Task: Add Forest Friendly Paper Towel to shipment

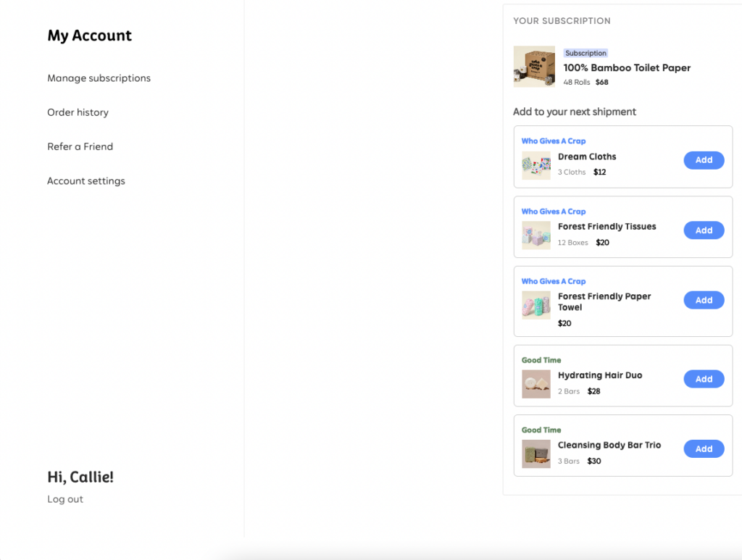Action: 704,300
